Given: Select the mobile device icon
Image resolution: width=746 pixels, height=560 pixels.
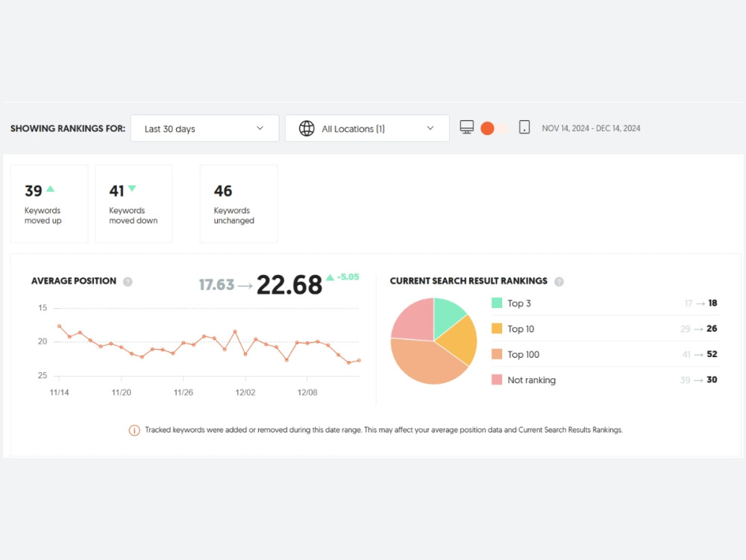Looking at the screenshot, I should [524, 128].
